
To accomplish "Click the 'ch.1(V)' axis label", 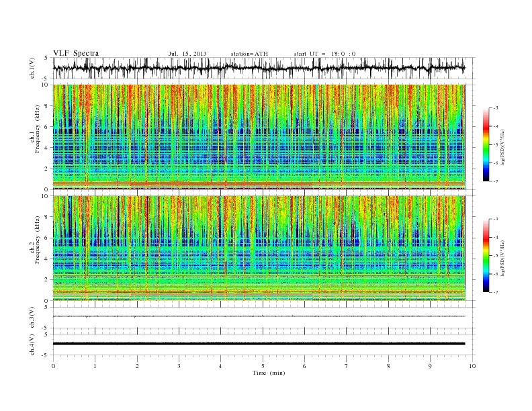I will 32,68.
